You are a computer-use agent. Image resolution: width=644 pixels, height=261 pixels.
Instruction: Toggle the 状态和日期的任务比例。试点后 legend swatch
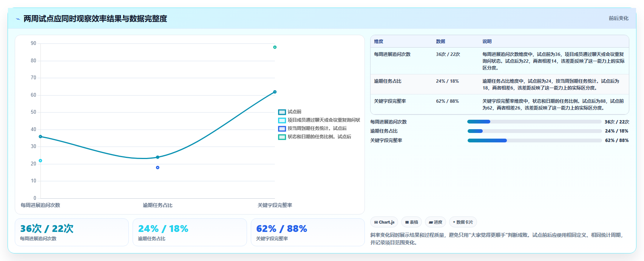[282, 137]
